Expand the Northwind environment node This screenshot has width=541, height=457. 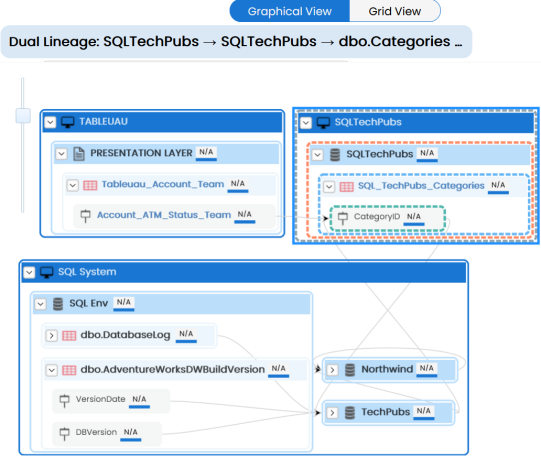(x=332, y=370)
